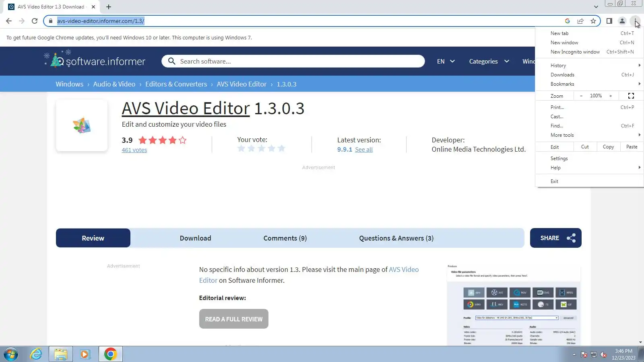Choose Exit from Chrome menu
The height and width of the screenshot is (362, 644).
[x=590, y=181]
